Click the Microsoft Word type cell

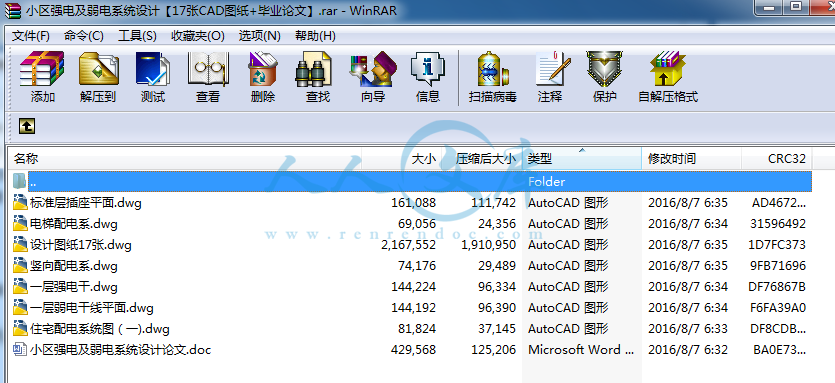[581, 350]
